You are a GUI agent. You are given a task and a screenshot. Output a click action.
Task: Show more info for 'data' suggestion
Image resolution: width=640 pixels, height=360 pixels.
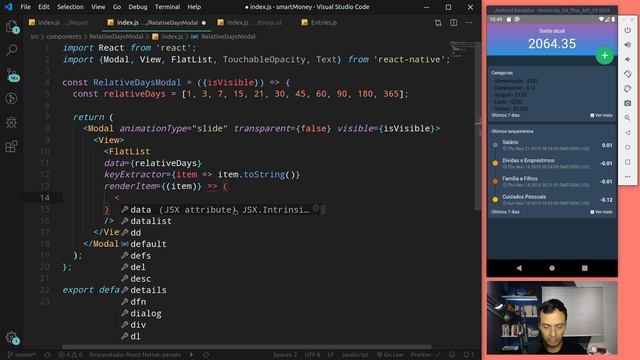pyautogui.click(x=316, y=209)
